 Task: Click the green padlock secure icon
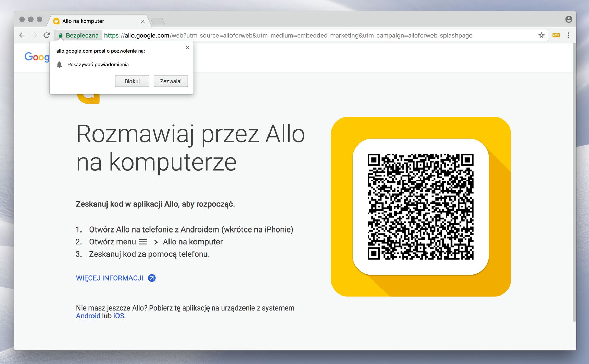pos(60,35)
